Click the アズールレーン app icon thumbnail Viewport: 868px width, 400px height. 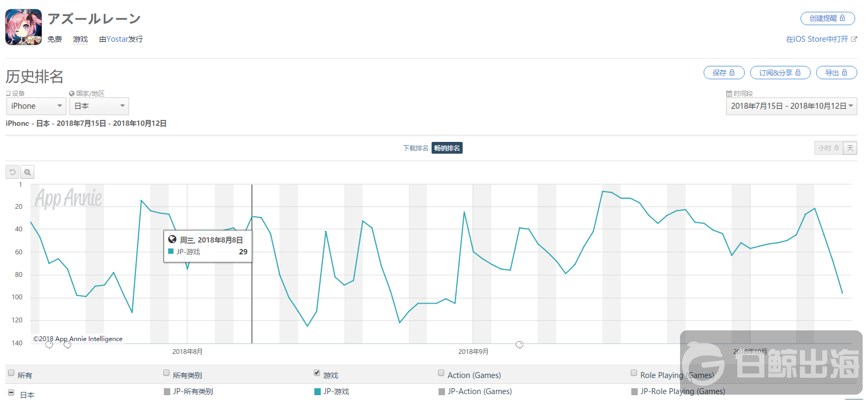point(24,27)
